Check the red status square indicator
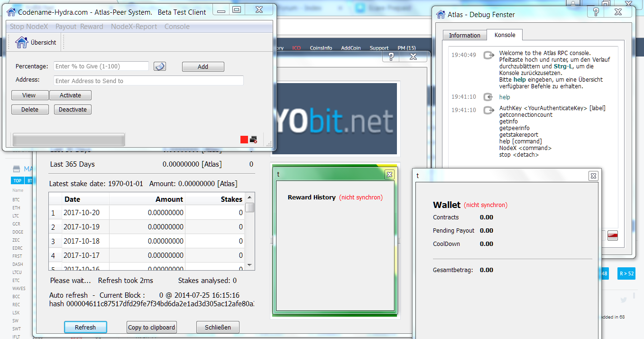The height and width of the screenshot is (339, 644). coord(244,140)
